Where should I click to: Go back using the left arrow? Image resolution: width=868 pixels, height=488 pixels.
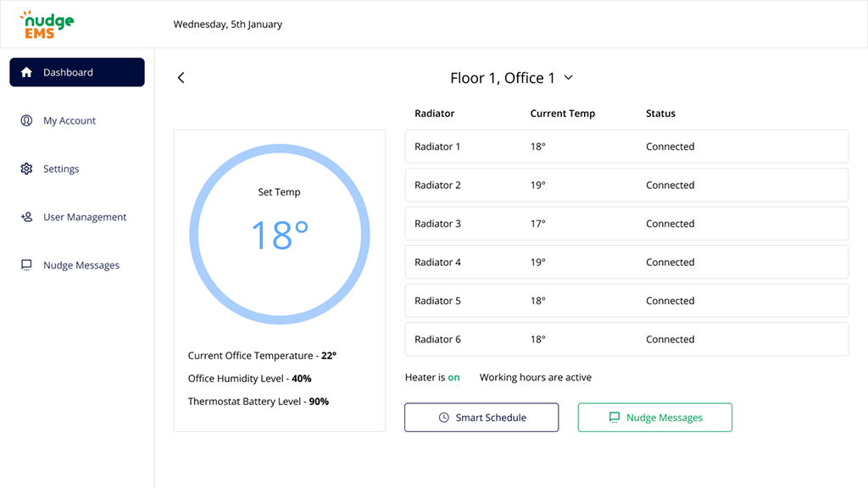pos(181,78)
